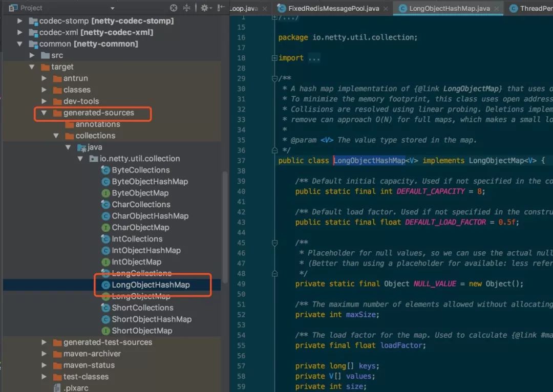Screen dimensions: 553x392
Task: Select the ShortObjectHashMap class icon
Action: [105, 319]
